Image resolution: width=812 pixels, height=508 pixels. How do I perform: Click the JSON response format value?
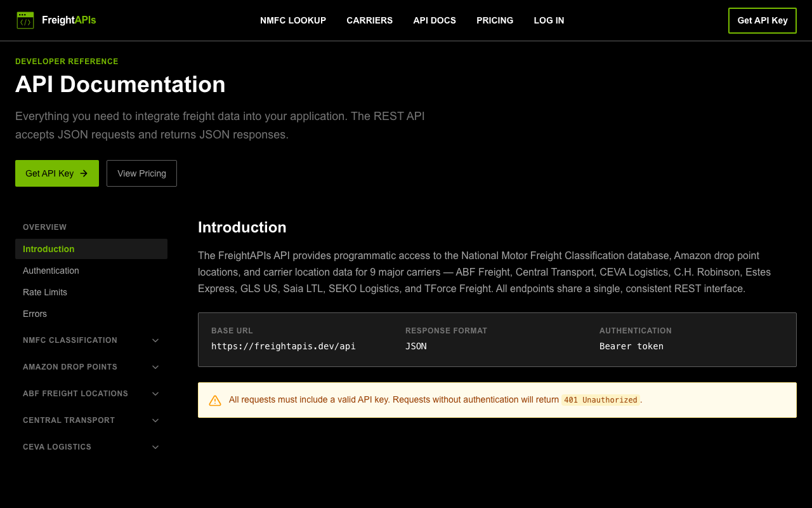tap(416, 346)
